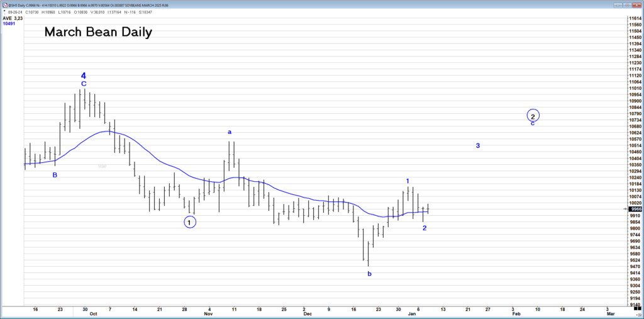Click the blue C label below wave 4
This screenshot has width=644, height=319.
point(84,84)
